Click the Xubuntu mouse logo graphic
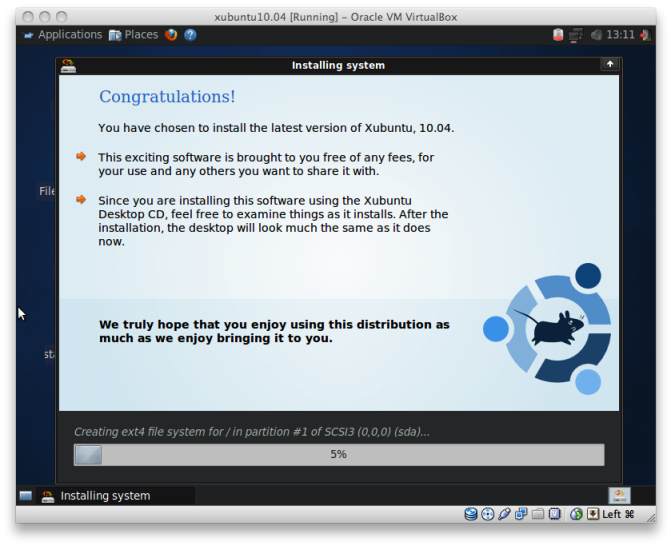 pyautogui.click(x=548, y=329)
